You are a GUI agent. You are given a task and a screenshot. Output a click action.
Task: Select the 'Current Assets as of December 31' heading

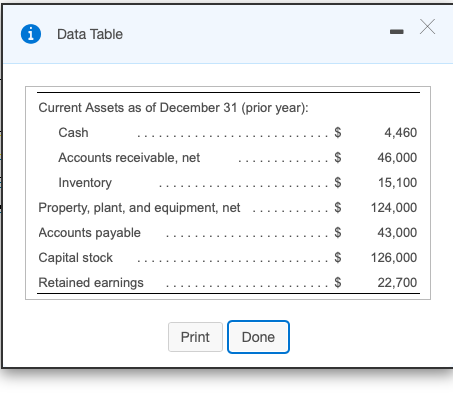(173, 108)
